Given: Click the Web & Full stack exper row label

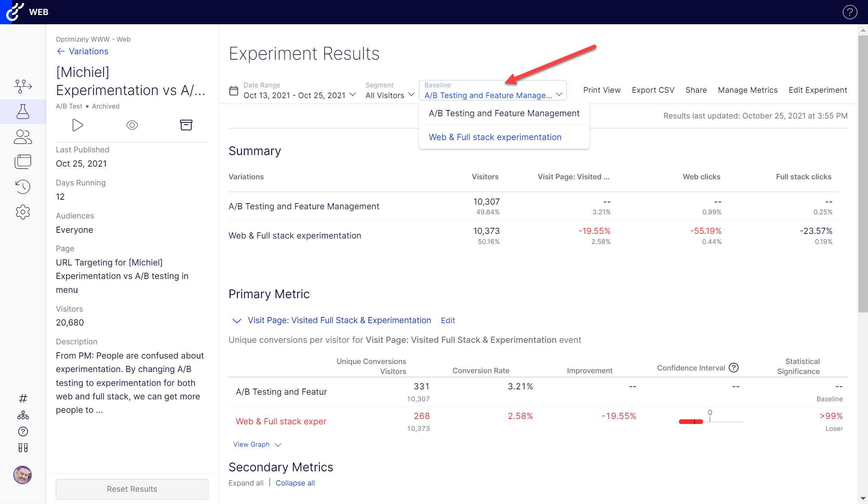Looking at the screenshot, I should pos(281,422).
